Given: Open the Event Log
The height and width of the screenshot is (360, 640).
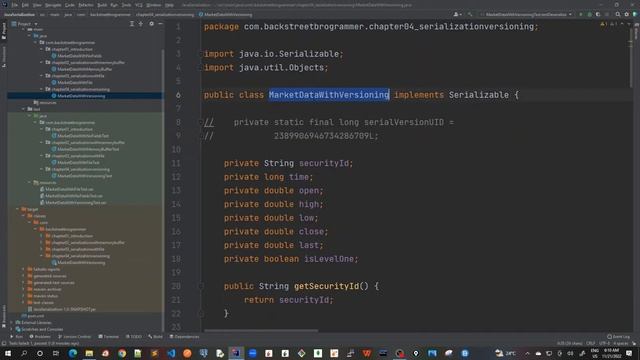Looking at the screenshot, I should [x=618, y=337].
